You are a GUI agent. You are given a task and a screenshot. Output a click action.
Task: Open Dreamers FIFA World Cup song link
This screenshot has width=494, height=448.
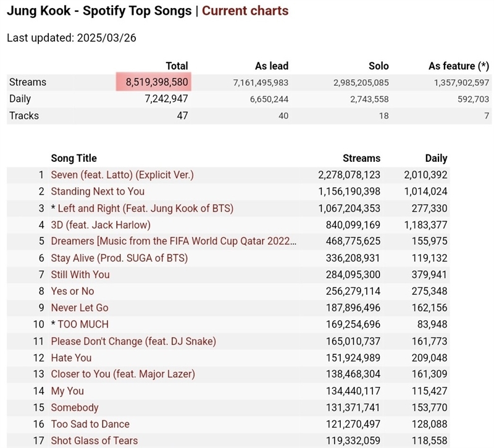[174, 241]
